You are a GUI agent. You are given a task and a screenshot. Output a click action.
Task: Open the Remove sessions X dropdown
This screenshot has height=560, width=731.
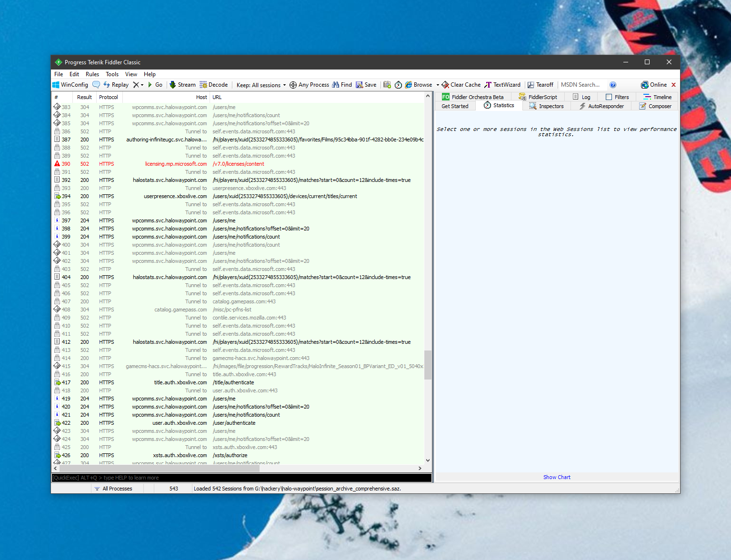(x=138, y=85)
